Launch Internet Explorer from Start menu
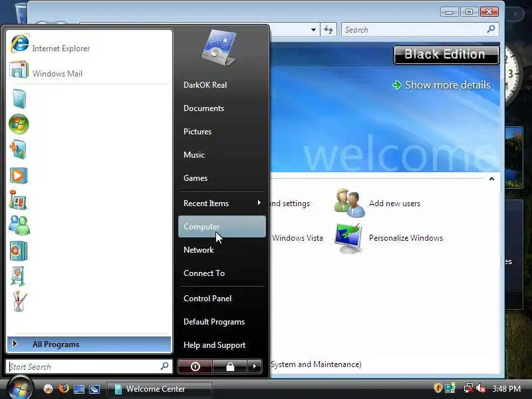The width and height of the screenshot is (532, 399). point(89,45)
